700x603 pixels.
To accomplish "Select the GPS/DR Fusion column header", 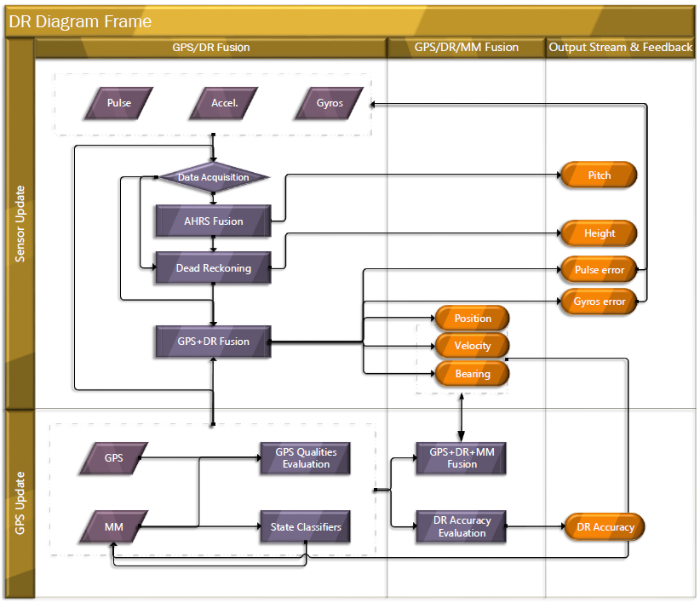I will click(210, 48).
